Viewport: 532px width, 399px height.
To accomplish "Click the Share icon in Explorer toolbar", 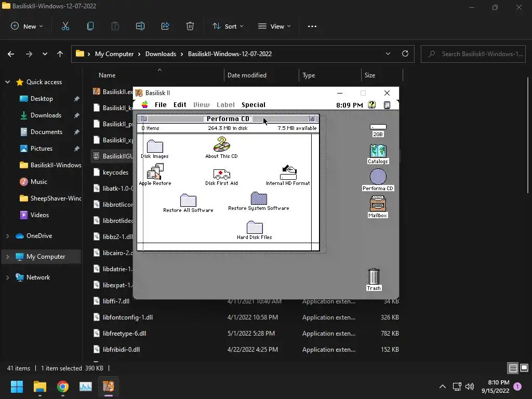I will pos(165,26).
